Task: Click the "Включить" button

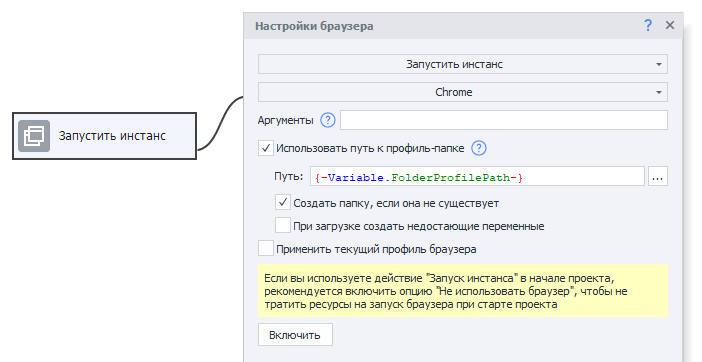Action: (x=295, y=335)
